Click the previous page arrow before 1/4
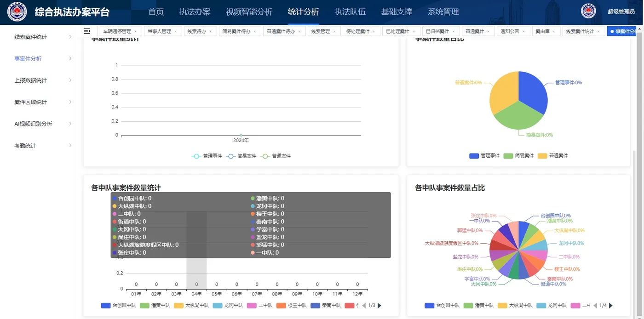 (596, 305)
